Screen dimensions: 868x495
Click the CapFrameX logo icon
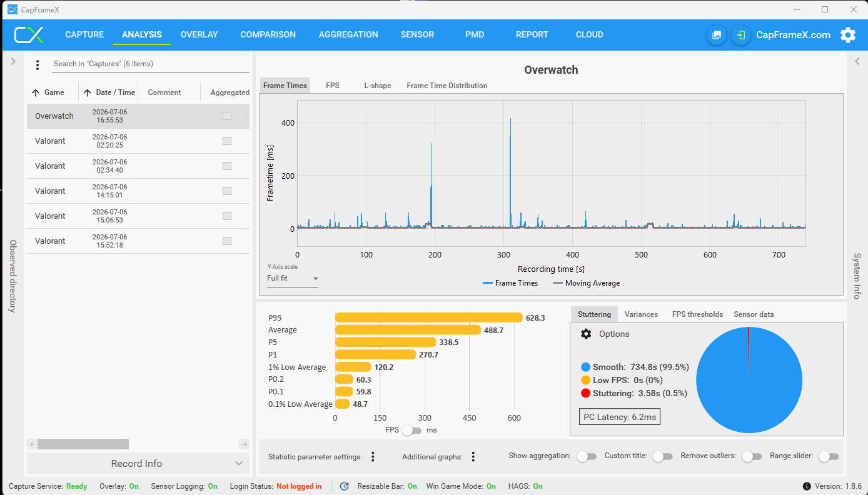[x=29, y=35]
